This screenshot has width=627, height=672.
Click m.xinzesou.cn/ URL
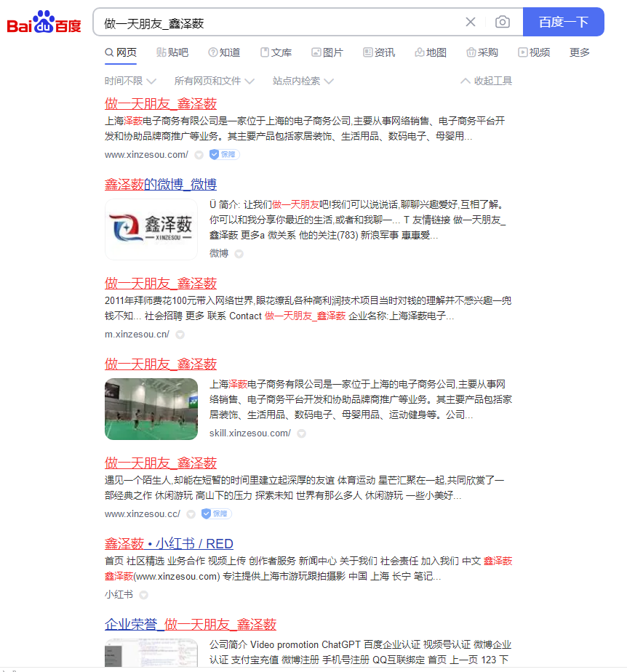[137, 335]
